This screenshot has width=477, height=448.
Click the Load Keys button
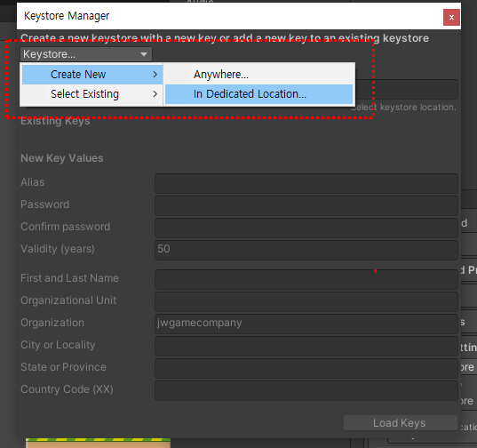[401, 423]
